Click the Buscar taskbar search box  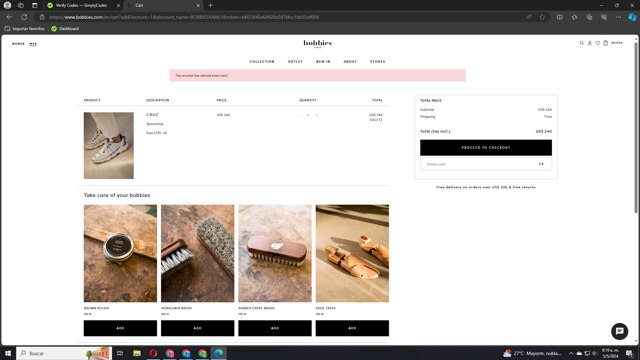click(x=64, y=353)
